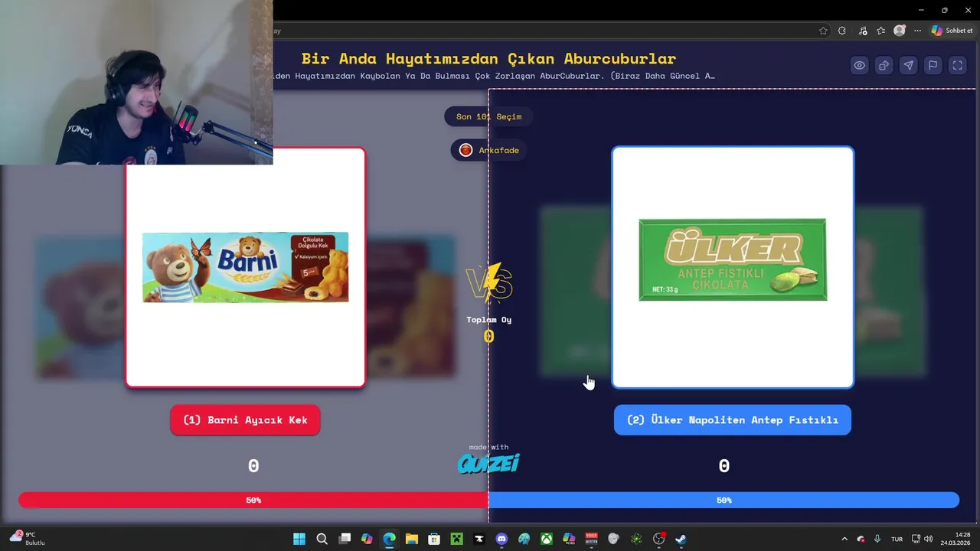Vote for (1) Barni Ayıcık Kek
The height and width of the screenshot is (551, 980).
pyautogui.click(x=245, y=420)
